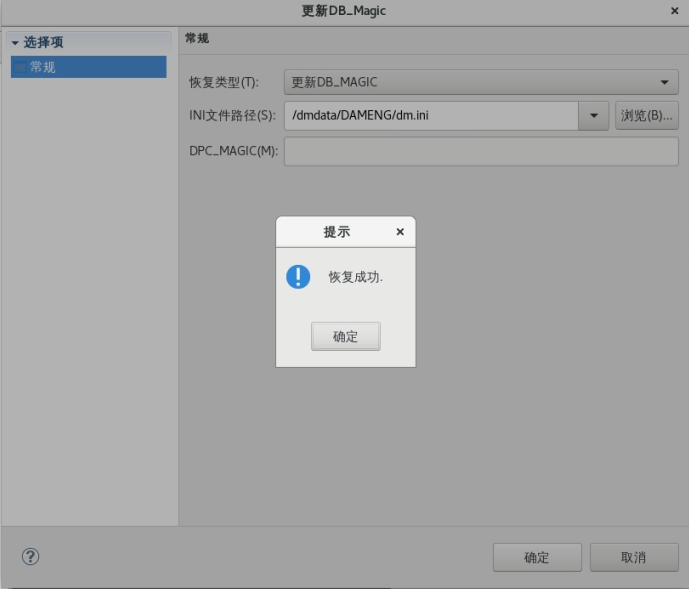Viewport: 689px width, 589px height.
Task: Click the 更新DB_Magic window title bar
Action: coord(344,10)
